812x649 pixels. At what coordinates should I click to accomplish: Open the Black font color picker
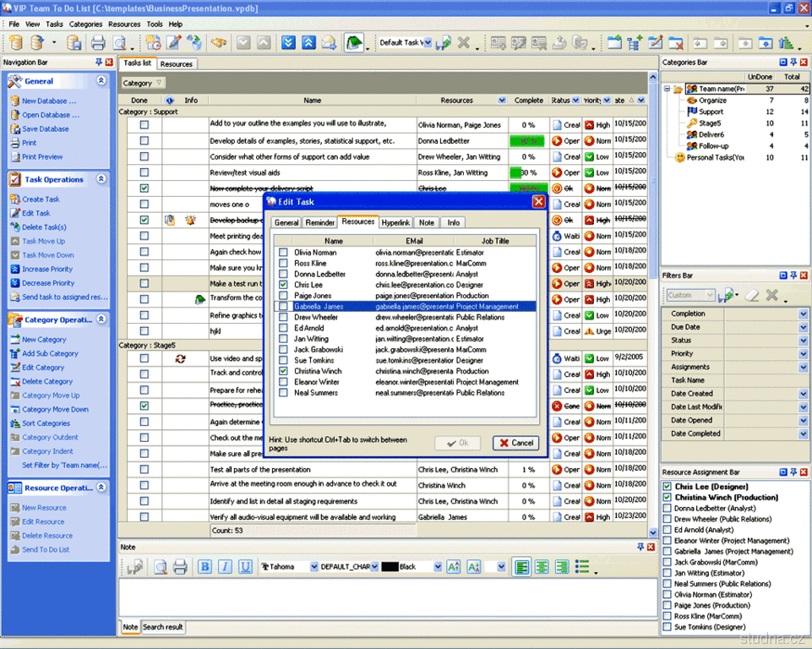point(438,567)
